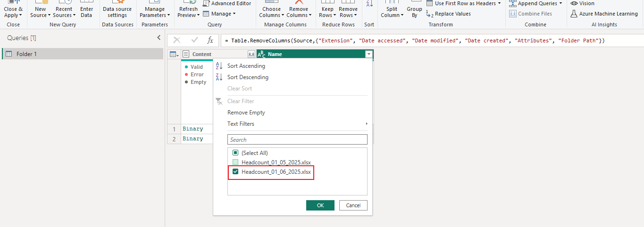
Task: Click the Replace Values icon
Action: [x=429, y=14]
